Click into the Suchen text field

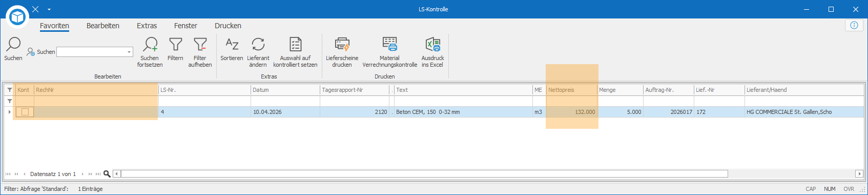tap(91, 52)
